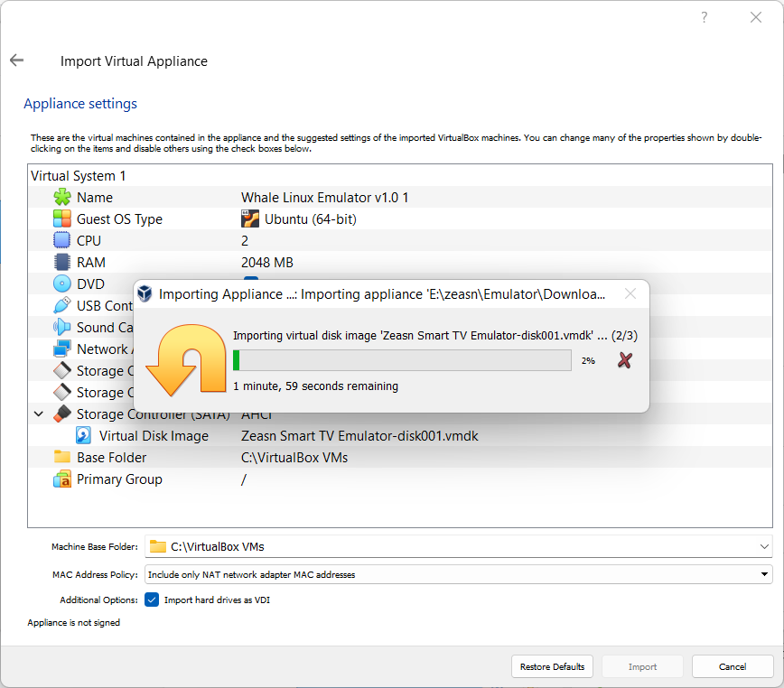Viewport: 784px width, 688px height.
Task: Open the Machine Base Folder dropdown
Action: click(x=764, y=546)
